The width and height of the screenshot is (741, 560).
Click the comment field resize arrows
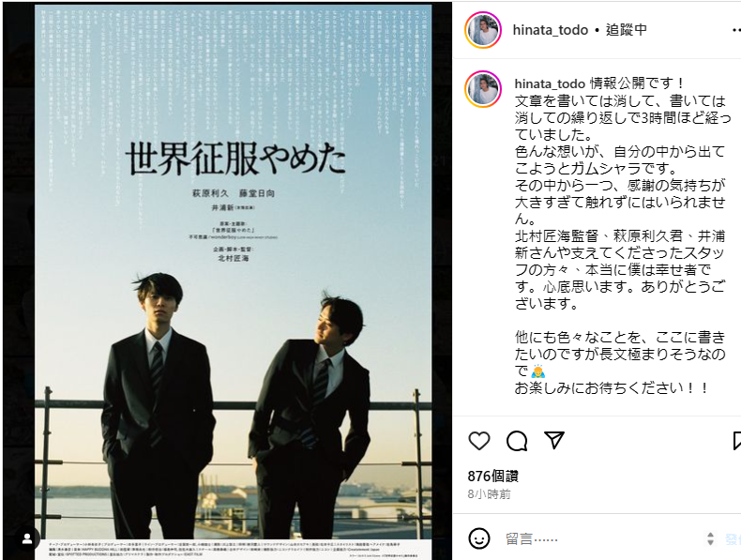(x=710, y=538)
